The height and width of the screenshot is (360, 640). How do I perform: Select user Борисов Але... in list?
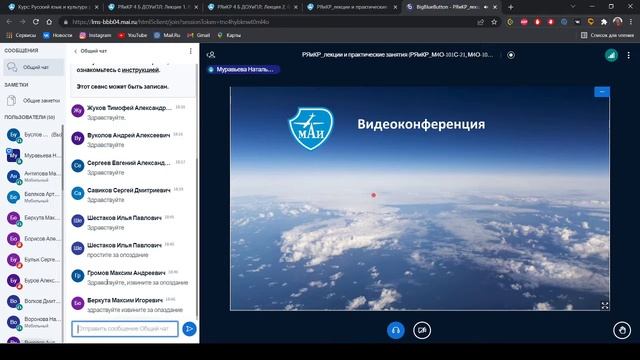[33, 239]
